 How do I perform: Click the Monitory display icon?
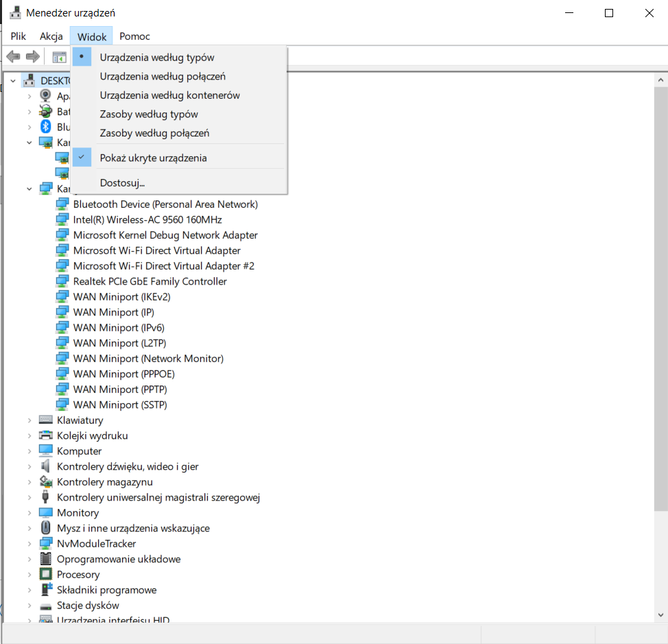point(45,512)
